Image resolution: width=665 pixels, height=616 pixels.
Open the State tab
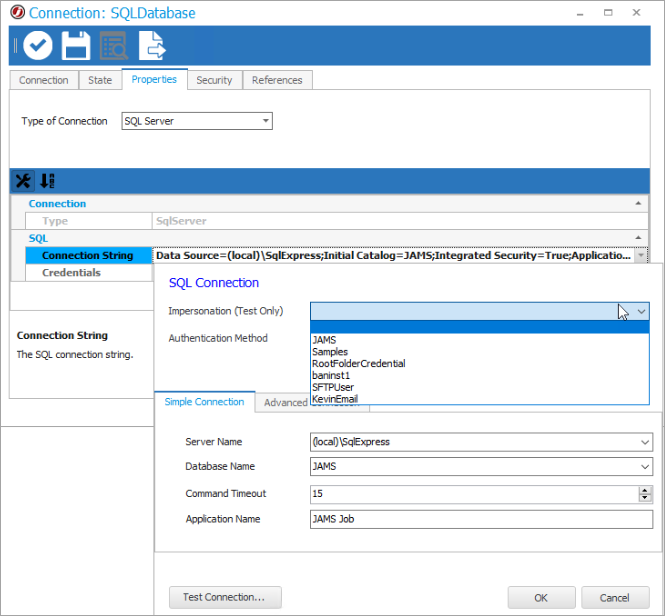coord(100,80)
